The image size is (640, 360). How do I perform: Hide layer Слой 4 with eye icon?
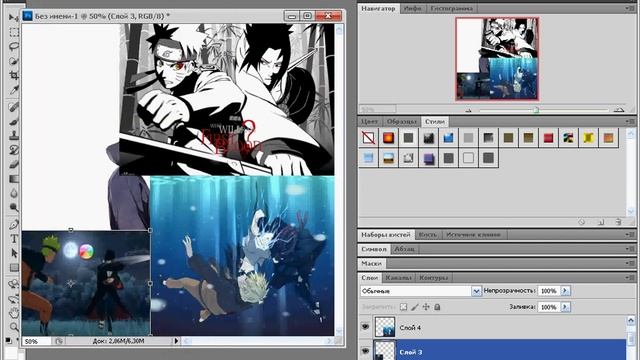pos(365,327)
